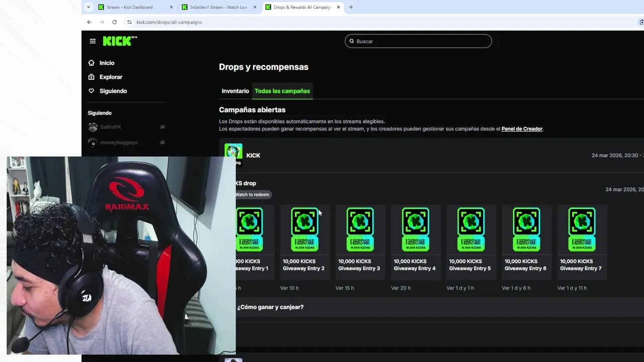This screenshot has width=644, height=362.
Task: Click the Watch to redeem badge
Action: (252, 195)
